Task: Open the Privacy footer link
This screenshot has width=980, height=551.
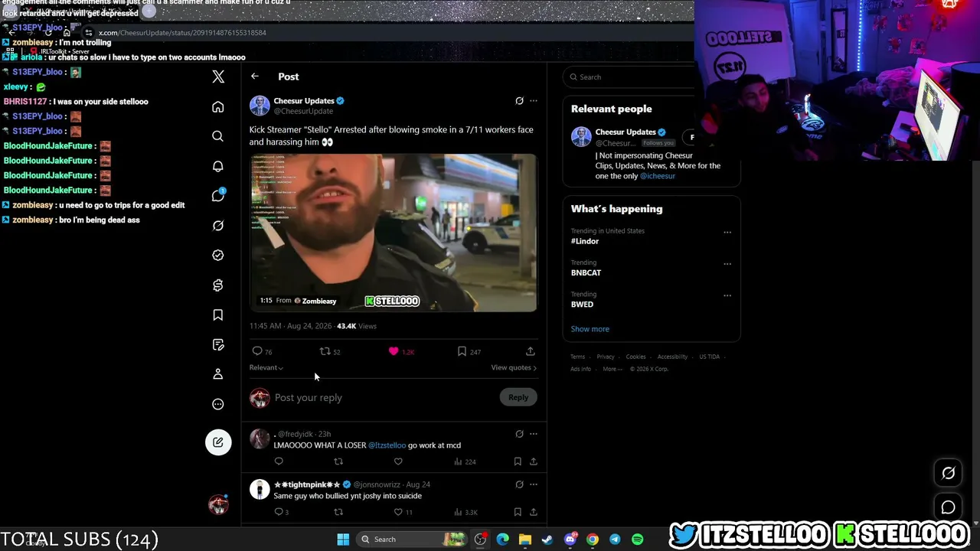Action: [x=606, y=357]
